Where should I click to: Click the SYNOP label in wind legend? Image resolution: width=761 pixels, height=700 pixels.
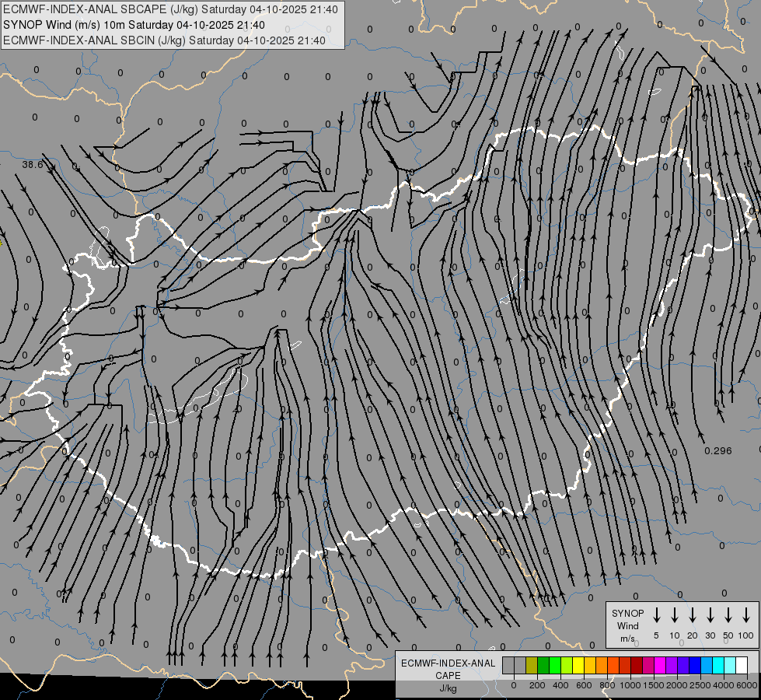[627, 613]
